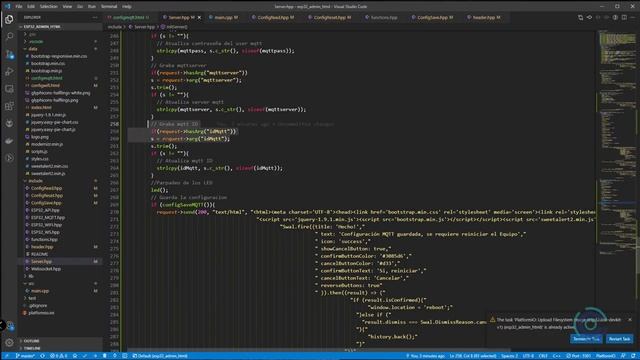Dismiss the PlatformIO task notification
The image size is (640, 360).
630,320
